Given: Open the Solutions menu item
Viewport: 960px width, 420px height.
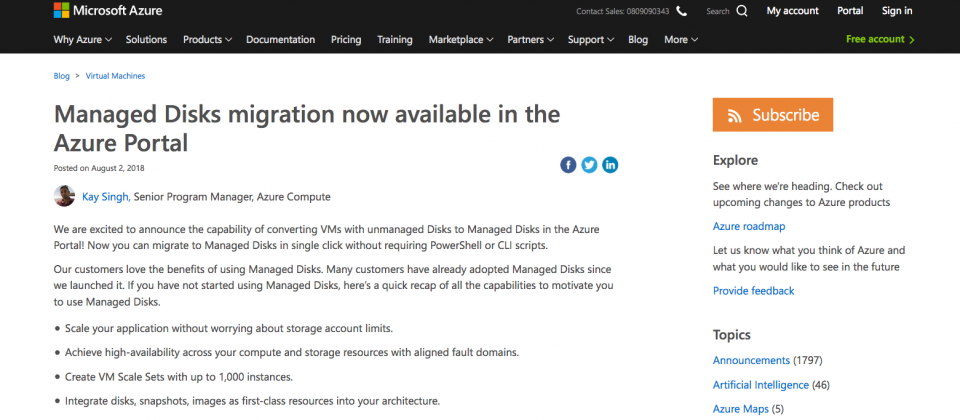Looking at the screenshot, I should tap(146, 40).
